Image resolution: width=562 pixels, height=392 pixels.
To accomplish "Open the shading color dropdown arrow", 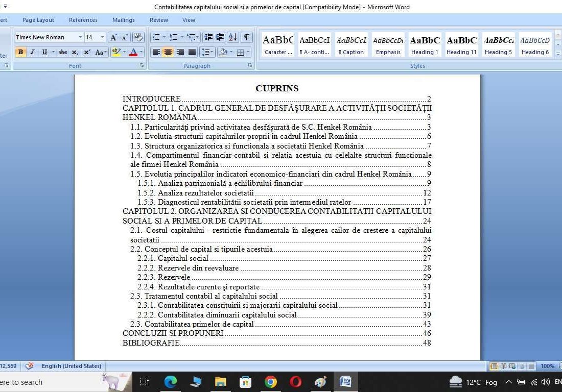I will click(231, 52).
